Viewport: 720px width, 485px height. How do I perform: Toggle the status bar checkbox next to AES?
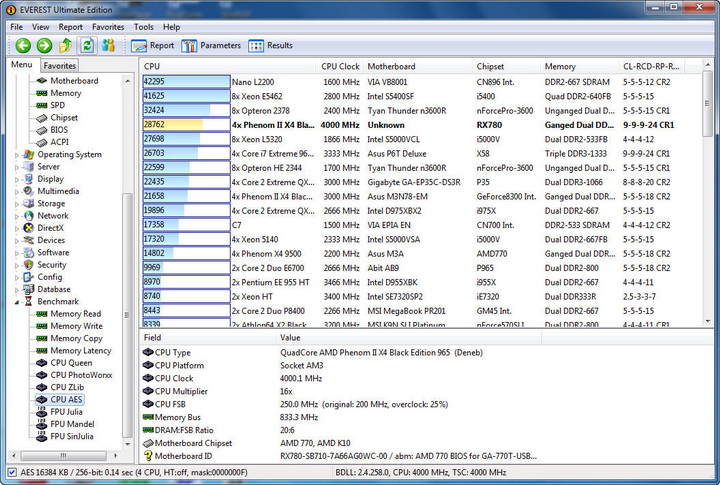[12, 472]
